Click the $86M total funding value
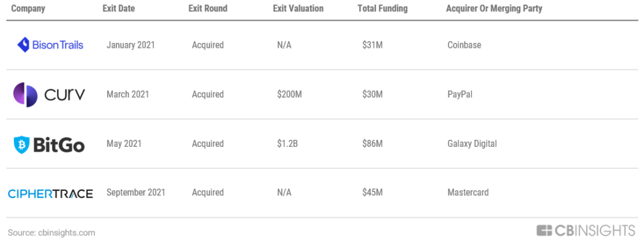 (x=372, y=144)
